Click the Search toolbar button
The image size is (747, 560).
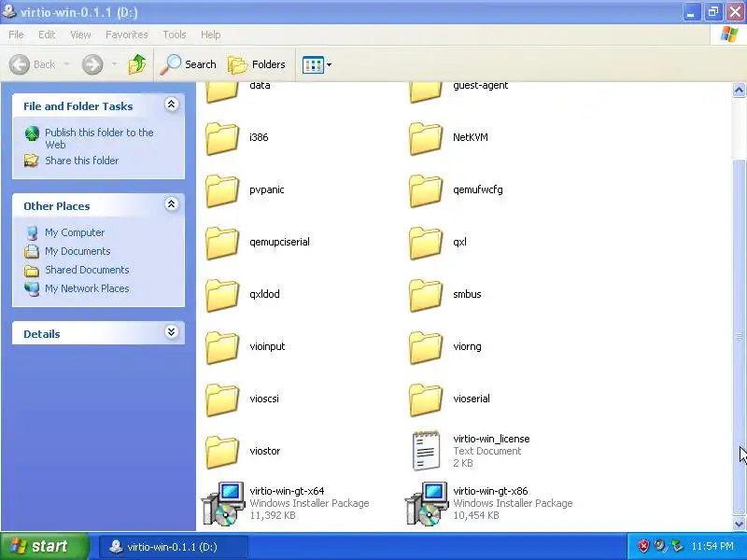tap(189, 64)
